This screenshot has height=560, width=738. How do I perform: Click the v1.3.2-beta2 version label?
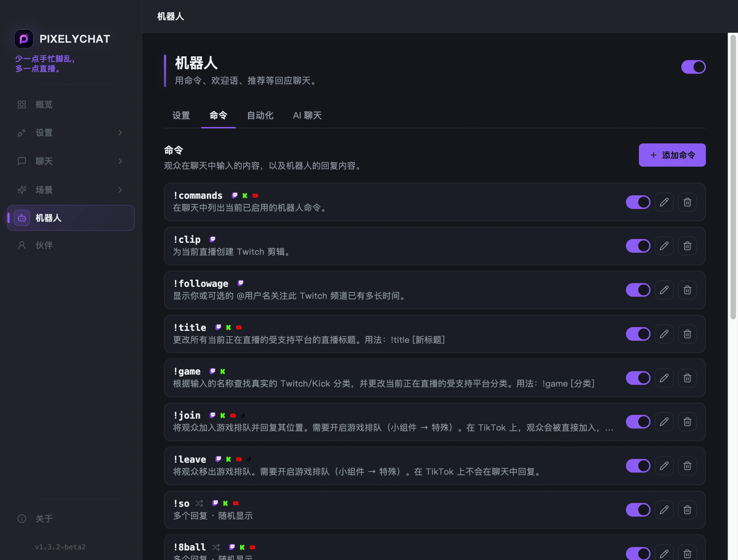(x=60, y=547)
